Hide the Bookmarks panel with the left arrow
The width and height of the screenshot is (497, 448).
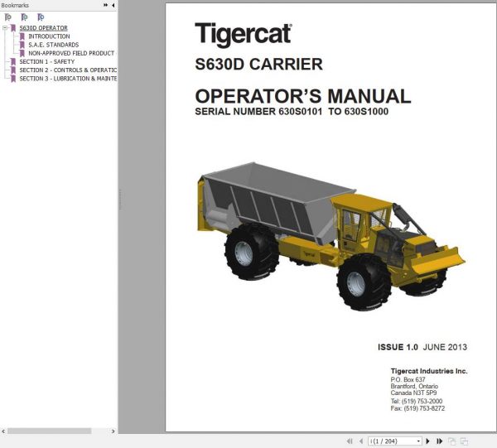click(x=113, y=5)
